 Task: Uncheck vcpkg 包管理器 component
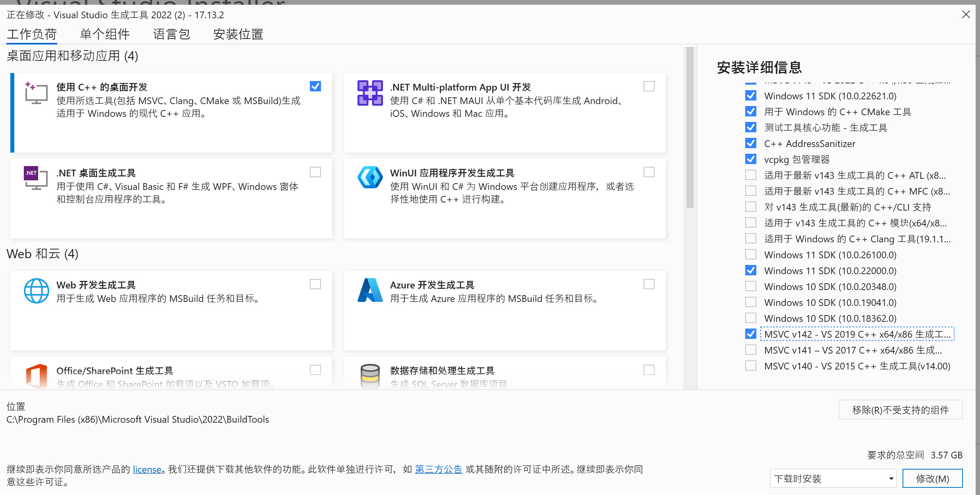click(x=750, y=159)
